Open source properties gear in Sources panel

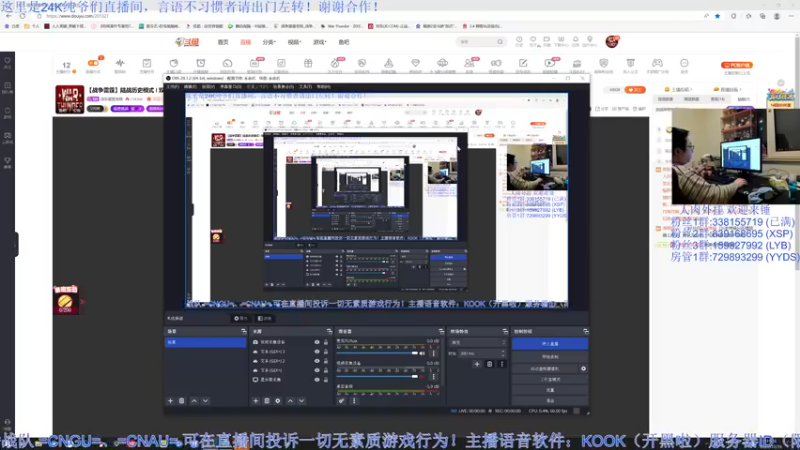pyautogui.click(x=278, y=401)
